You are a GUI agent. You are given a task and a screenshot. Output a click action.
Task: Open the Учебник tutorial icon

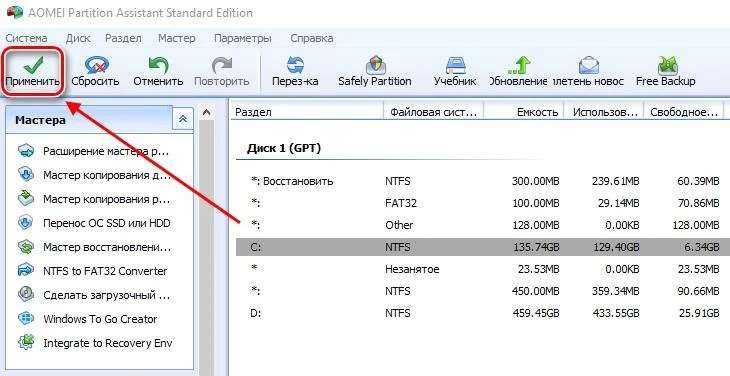(455, 65)
